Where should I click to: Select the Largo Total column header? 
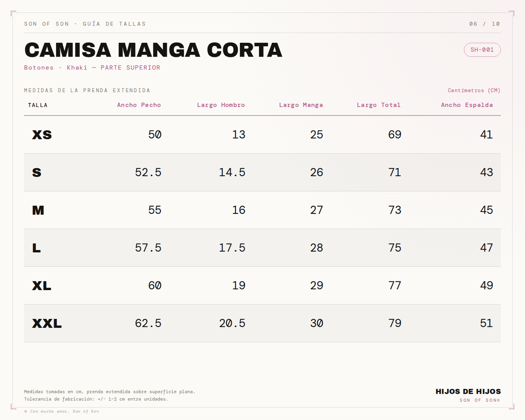tap(378, 105)
